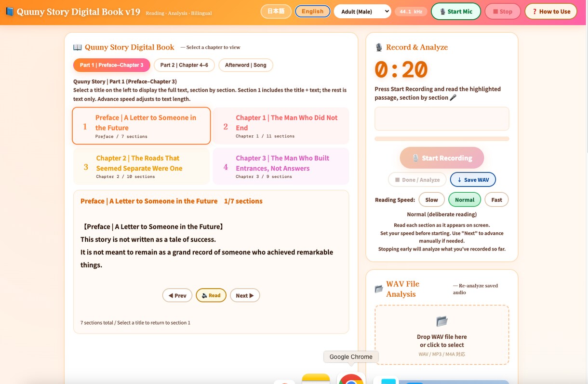
Task: Select Chapter 3 | The Man Who Built Entrances
Action: [281, 166]
